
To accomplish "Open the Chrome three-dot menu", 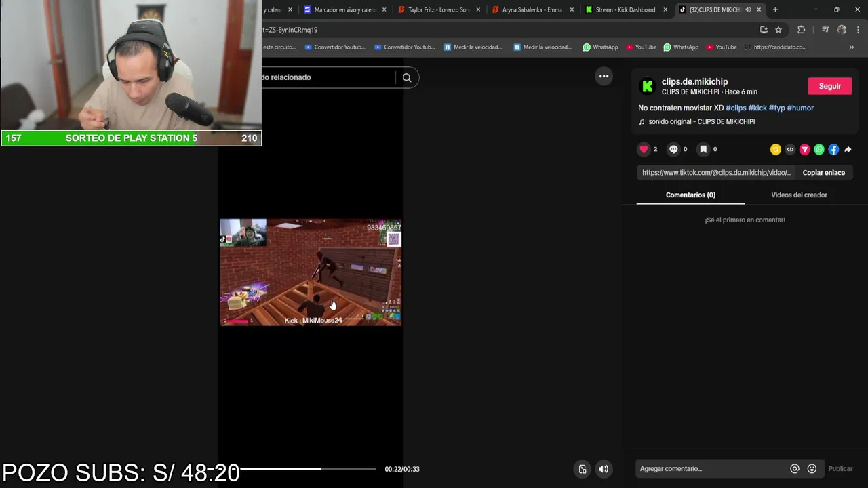I will click(859, 30).
